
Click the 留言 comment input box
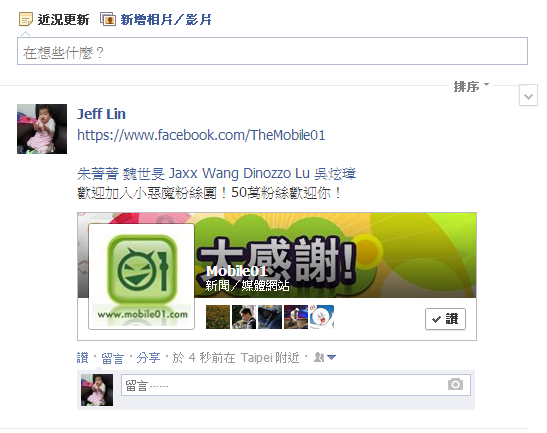[x=296, y=385]
